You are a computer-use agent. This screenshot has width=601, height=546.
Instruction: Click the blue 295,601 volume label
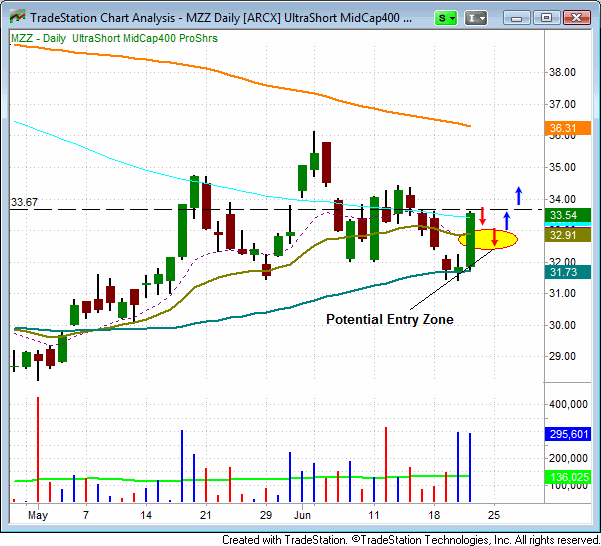point(569,434)
